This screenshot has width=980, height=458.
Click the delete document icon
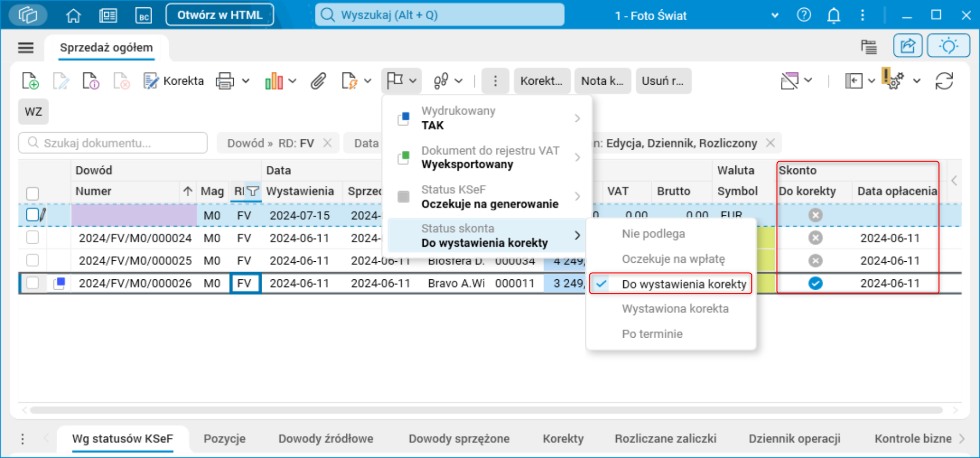pyautogui.click(x=121, y=81)
